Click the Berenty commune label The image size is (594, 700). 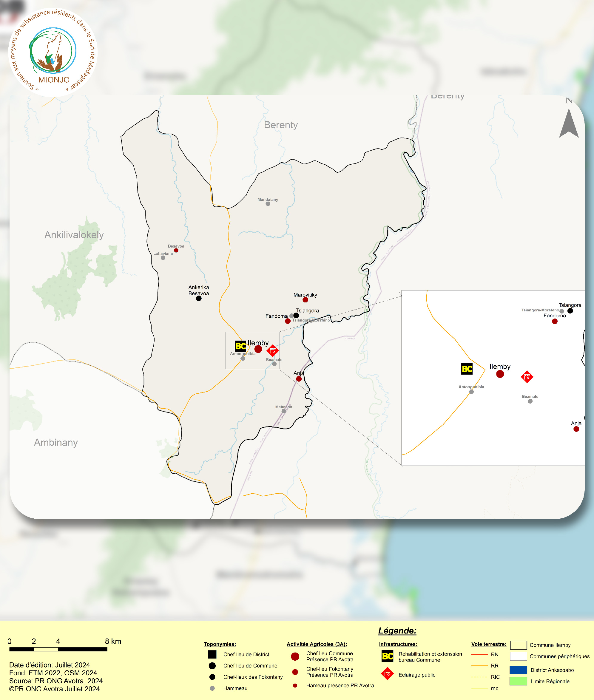pyautogui.click(x=280, y=125)
